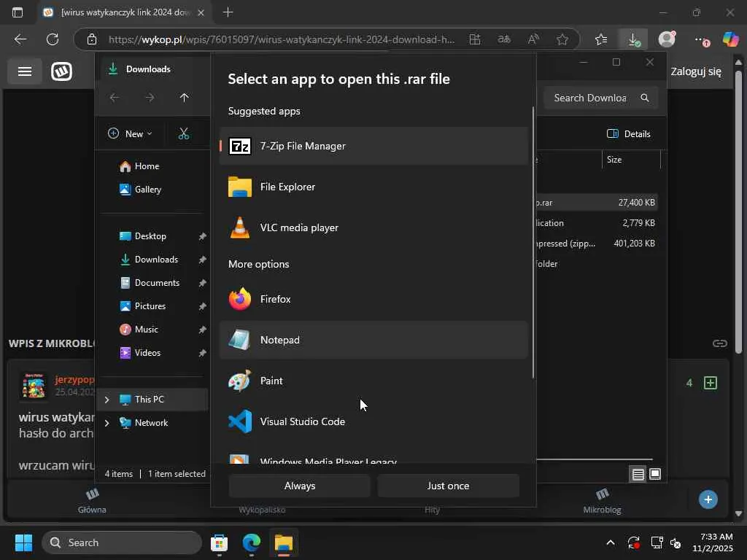
Task: Click the wykop.pl address bar URL
Action: [281, 39]
